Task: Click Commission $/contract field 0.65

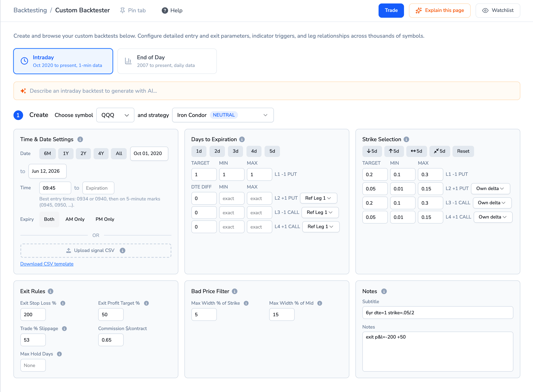Action: (111, 340)
